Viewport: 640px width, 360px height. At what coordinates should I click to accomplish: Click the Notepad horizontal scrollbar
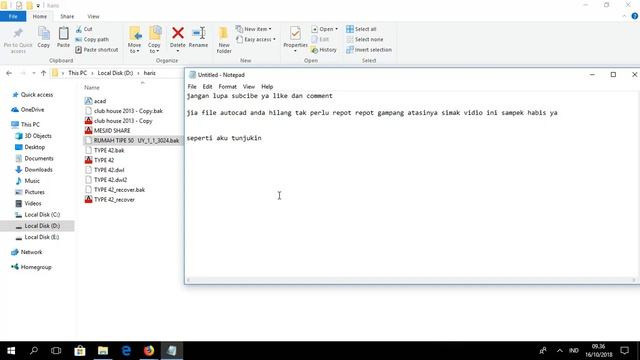(x=411, y=280)
